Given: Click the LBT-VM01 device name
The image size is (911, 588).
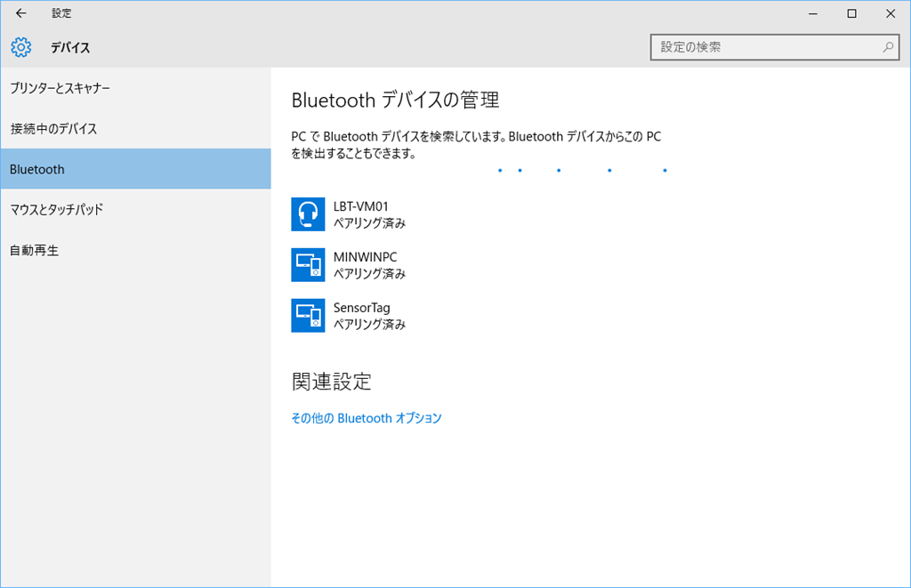Looking at the screenshot, I should (x=360, y=206).
